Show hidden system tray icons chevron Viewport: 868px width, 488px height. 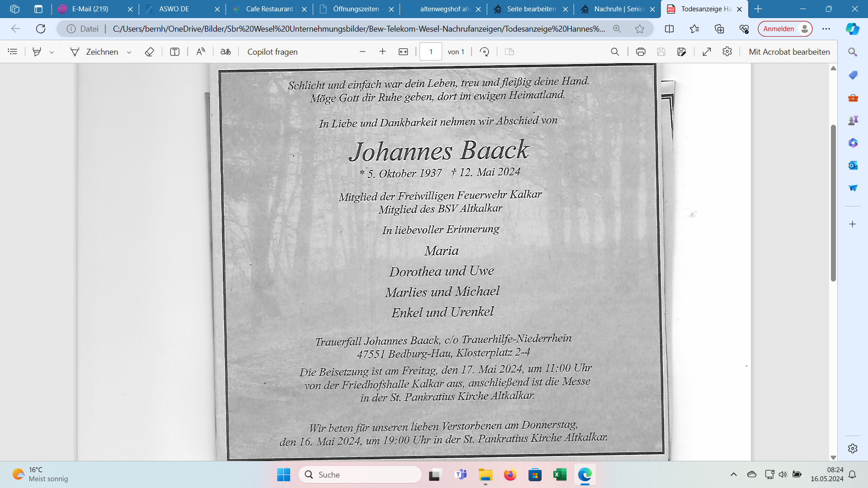[x=733, y=474]
